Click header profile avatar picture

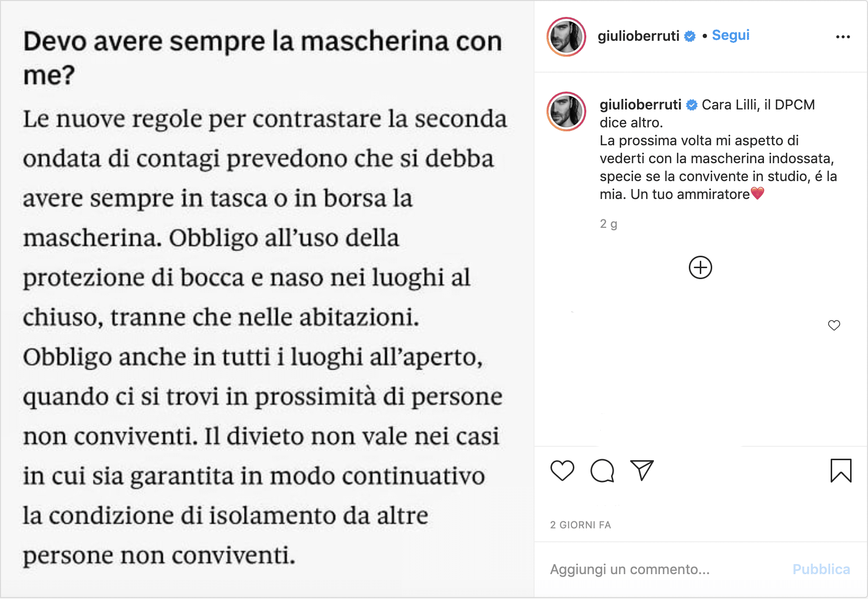coord(566,37)
